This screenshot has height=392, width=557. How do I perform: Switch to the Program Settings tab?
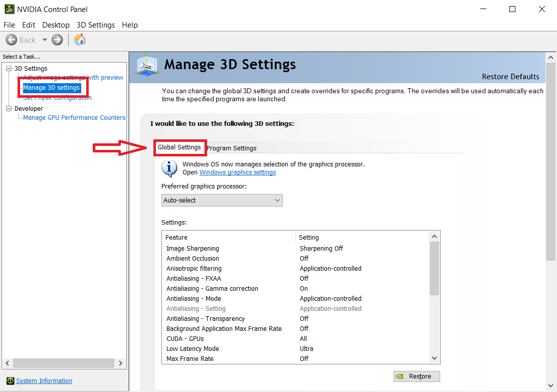tap(232, 148)
